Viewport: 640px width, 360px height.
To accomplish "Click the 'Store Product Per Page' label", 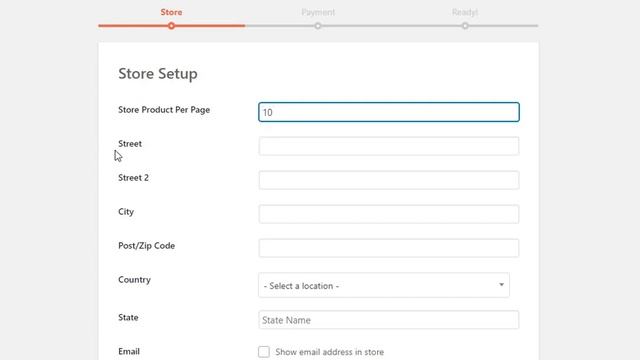I will 164,110.
